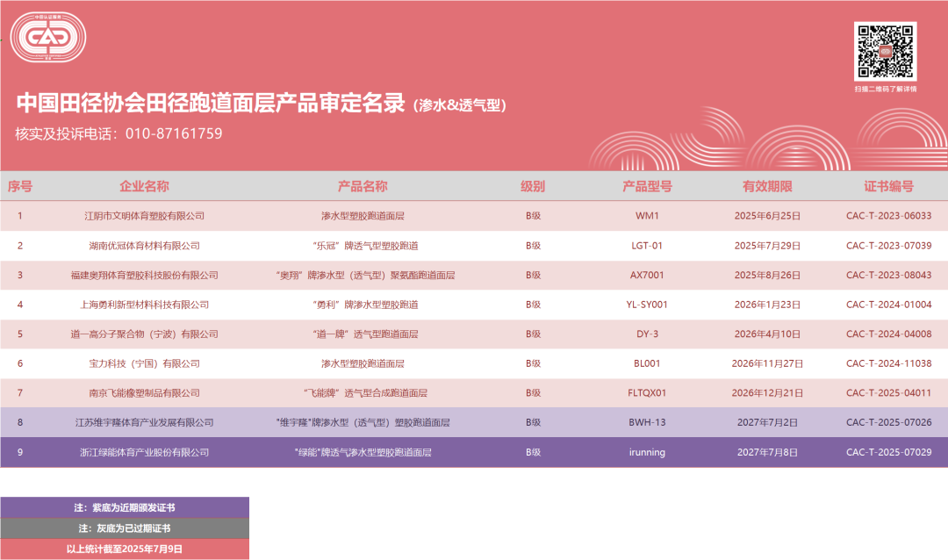Click product model 'BL001'
The image size is (948, 560).
point(647,363)
